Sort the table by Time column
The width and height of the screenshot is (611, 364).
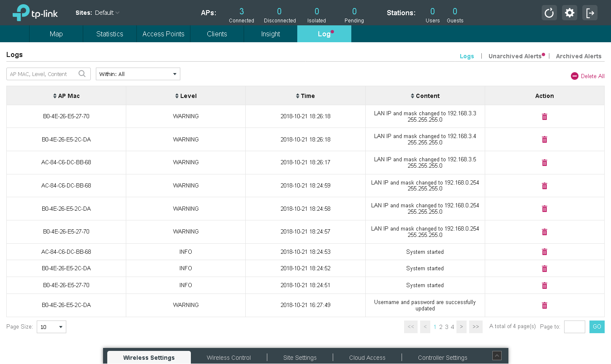point(305,96)
